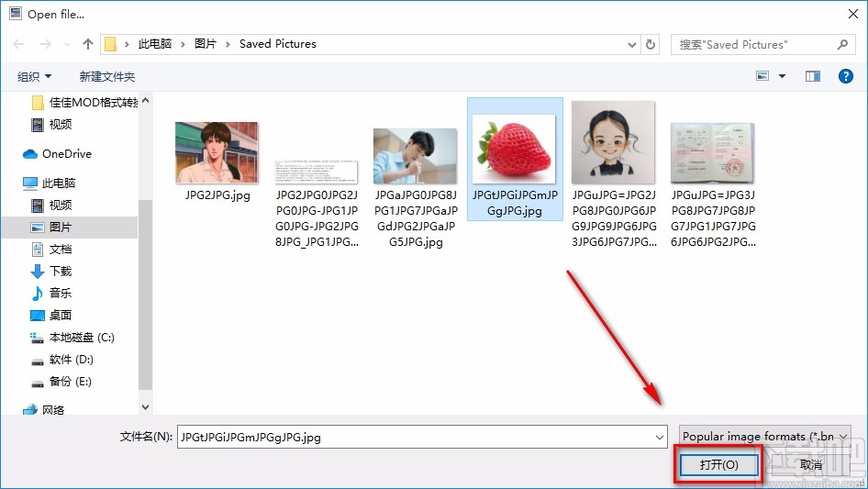Viewport: 868px width, 489px height.
Task: Select the certificate booklet thumbnail
Action: pos(712,153)
